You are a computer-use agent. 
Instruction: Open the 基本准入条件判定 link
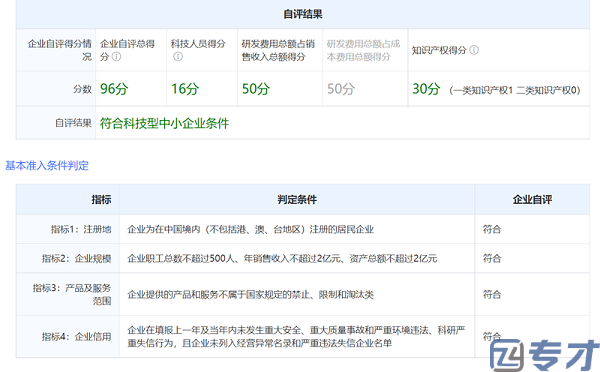(x=47, y=166)
